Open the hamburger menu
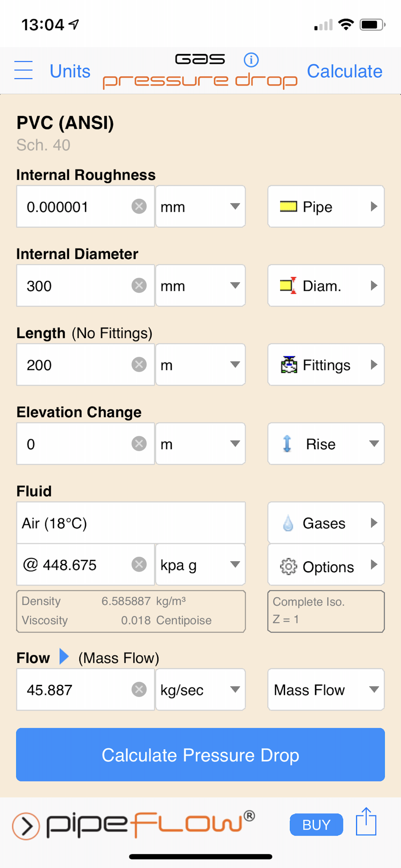The height and width of the screenshot is (868, 401). (23, 70)
